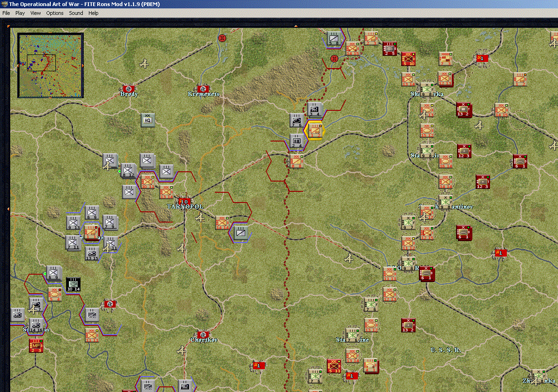Select the red 5-11 infantry unit
This screenshot has height=392, width=558.
pos(334,366)
